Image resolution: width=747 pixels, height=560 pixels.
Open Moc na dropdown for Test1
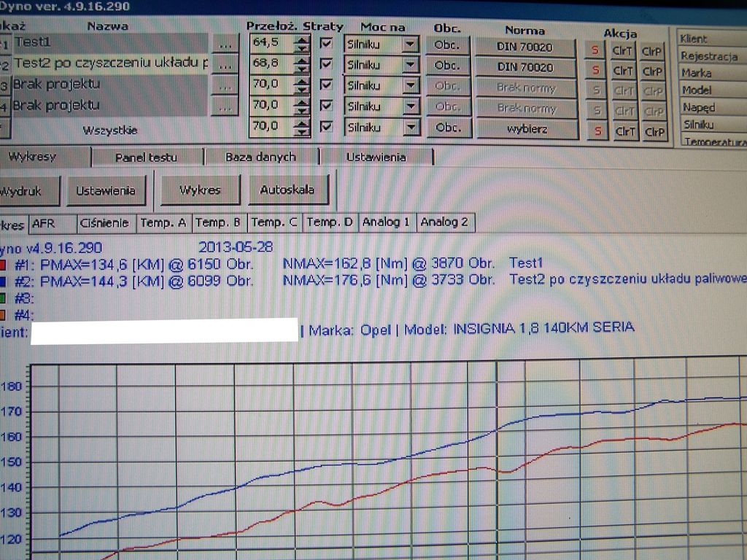(411, 44)
